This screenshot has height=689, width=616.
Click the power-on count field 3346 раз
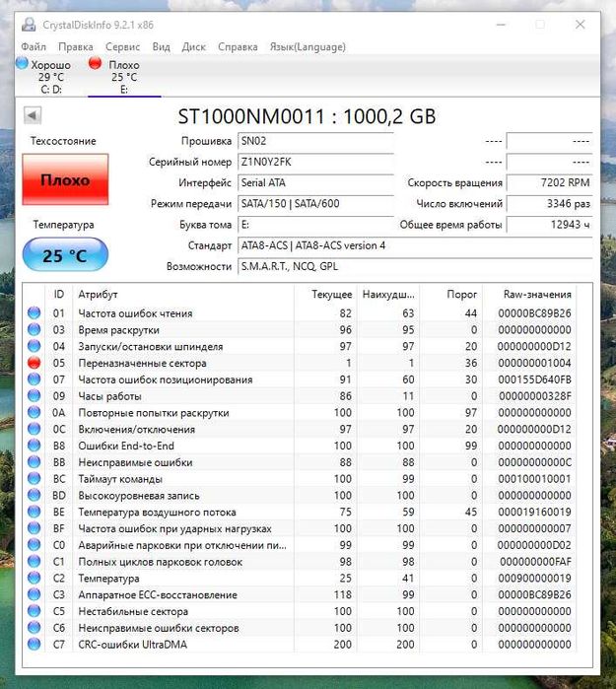[x=550, y=203]
